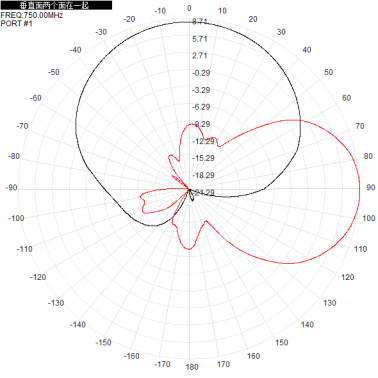The image size is (378, 378).
Task: Click the positive 170 degree angle label
Action: [x=223, y=364]
